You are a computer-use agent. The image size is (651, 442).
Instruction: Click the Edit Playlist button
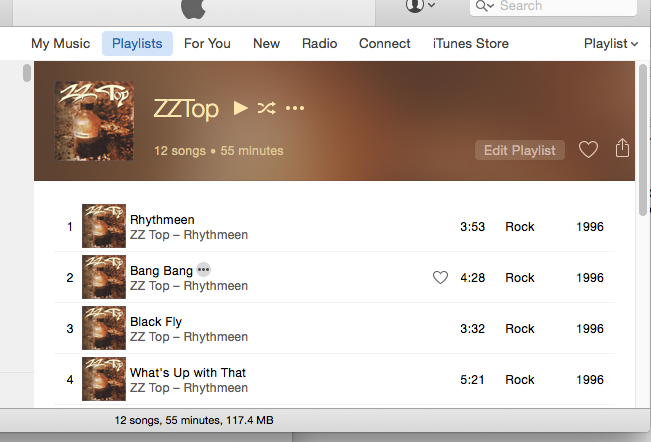pyautogui.click(x=519, y=150)
